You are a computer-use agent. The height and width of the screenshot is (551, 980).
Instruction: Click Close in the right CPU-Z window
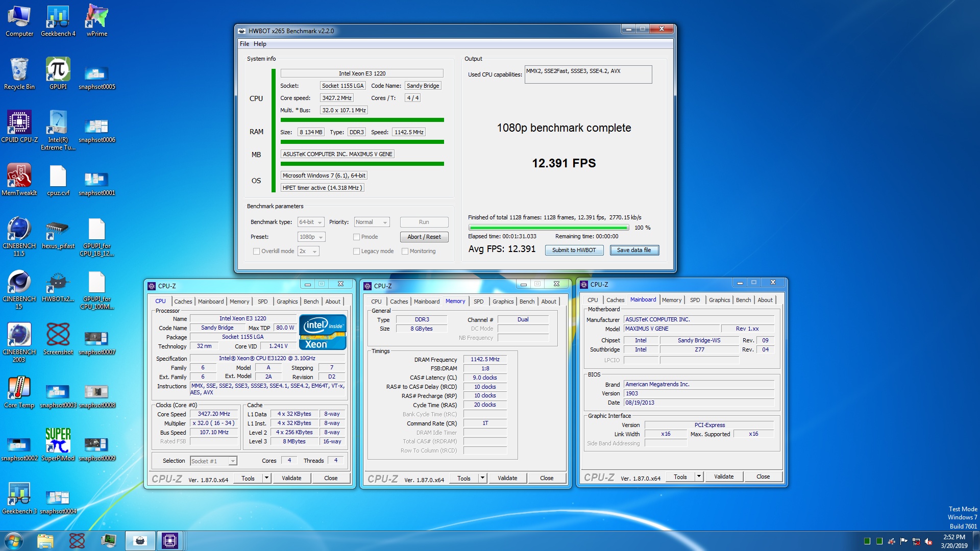click(x=763, y=477)
